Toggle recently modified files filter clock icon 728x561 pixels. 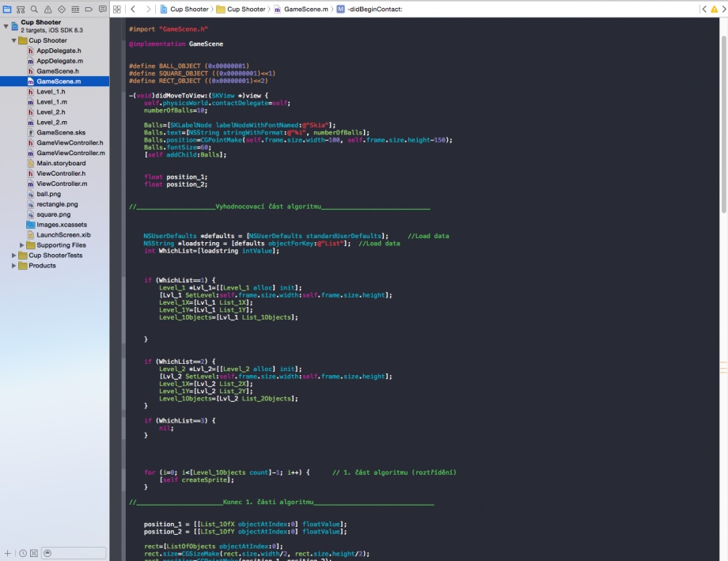(23, 553)
